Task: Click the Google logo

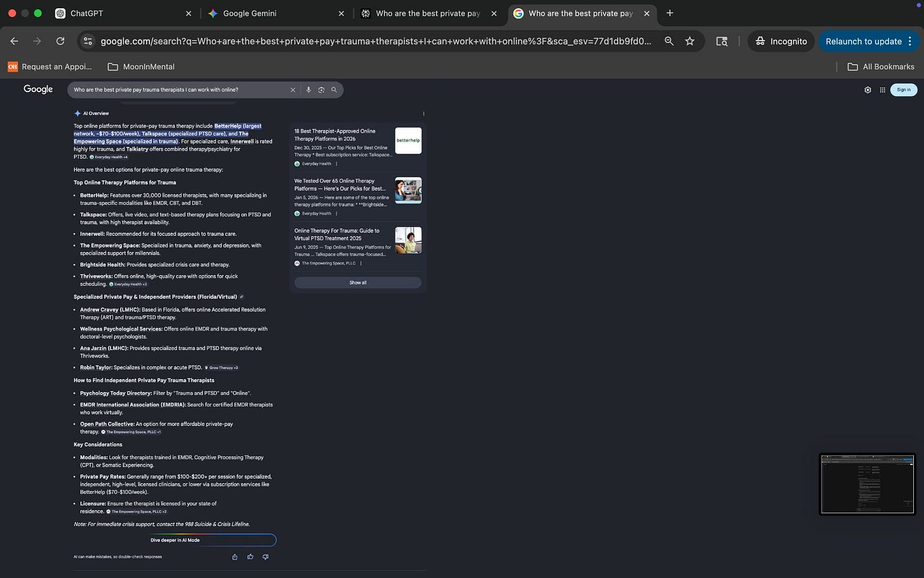Action: pyautogui.click(x=38, y=90)
